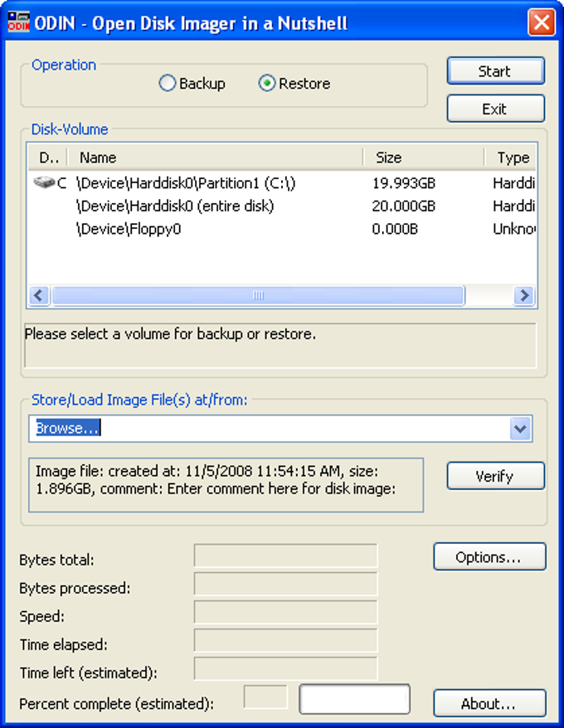Screen dimensions: 564x728
Task: Click the image file information text box
Action: coord(226,485)
